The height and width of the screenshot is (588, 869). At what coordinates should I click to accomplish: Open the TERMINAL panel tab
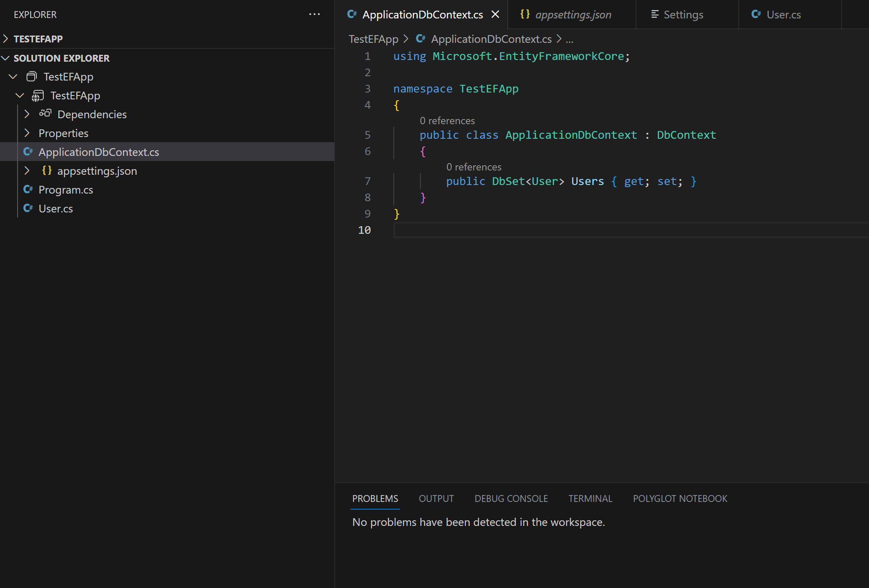[x=590, y=498]
